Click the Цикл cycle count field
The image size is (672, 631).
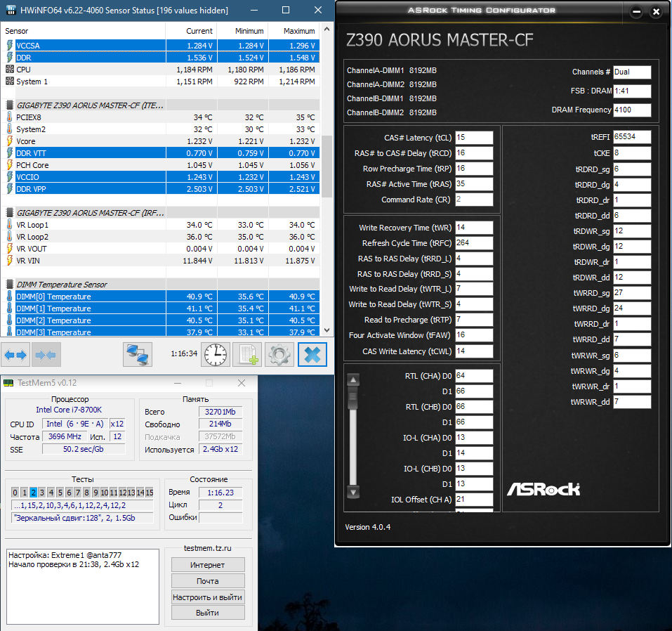[x=220, y=505]
